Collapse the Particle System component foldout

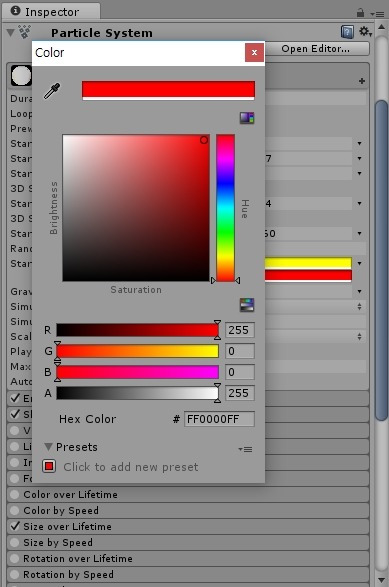[10, 33]
